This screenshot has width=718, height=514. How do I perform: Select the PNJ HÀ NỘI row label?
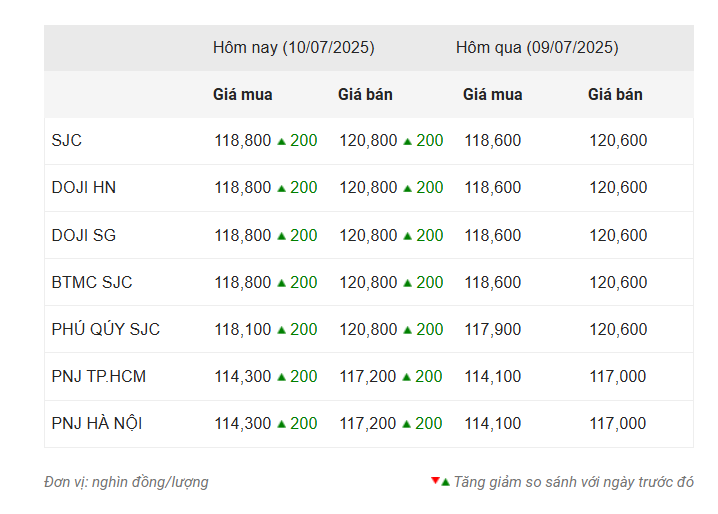pyautogui.click(x=97, y=423)
